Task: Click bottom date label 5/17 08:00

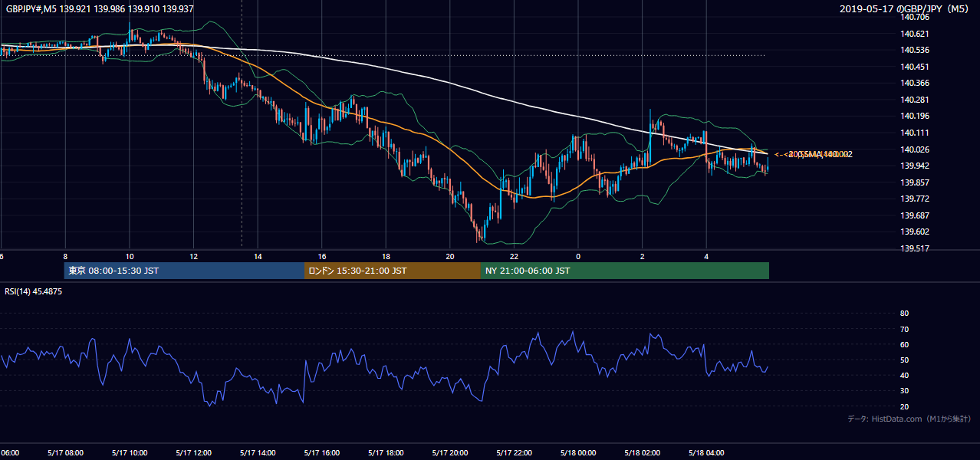Action: (64, 452)
